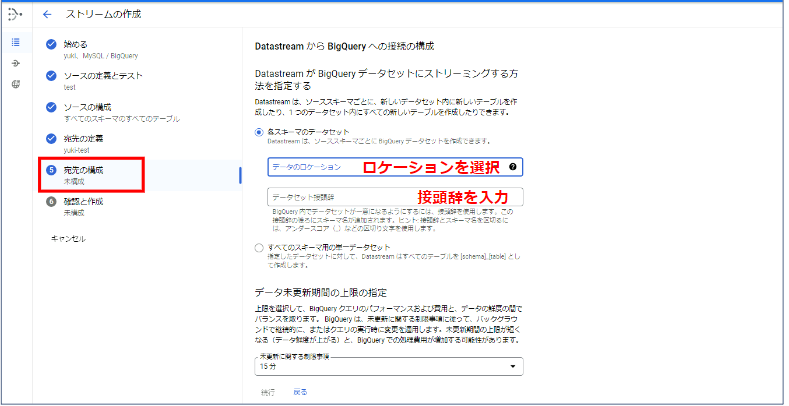Select the すべてのスキーマ用の単一データセット radio option
This screenshot has width=789, height=406.
click(x=260, y=247)
